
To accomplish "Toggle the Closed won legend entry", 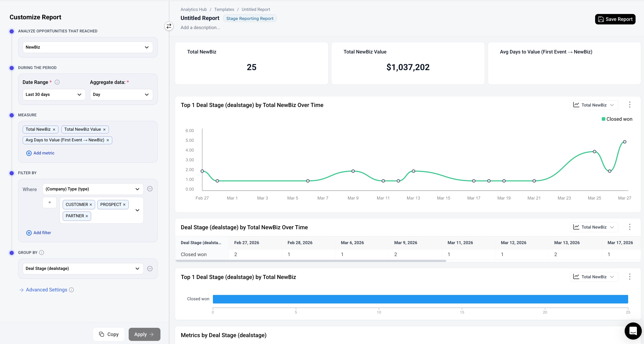I will coord(617,119).
